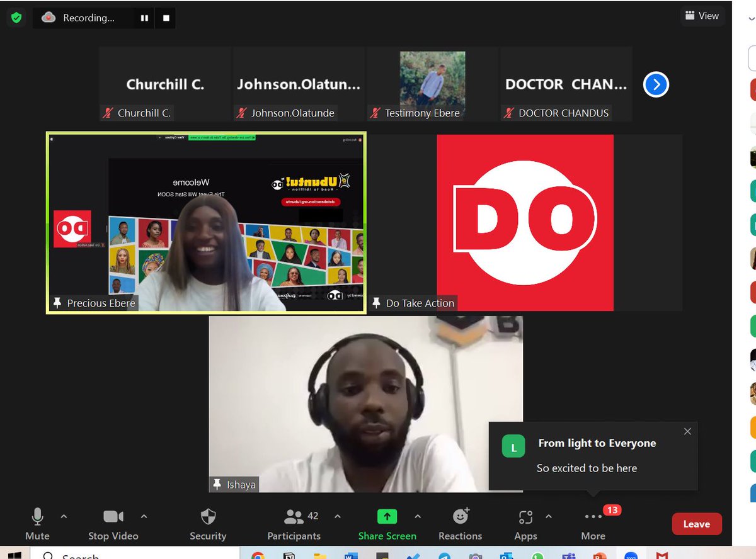Open share options caret beside Share Screen
The image size is (756, 559).
tap(418, 516)
